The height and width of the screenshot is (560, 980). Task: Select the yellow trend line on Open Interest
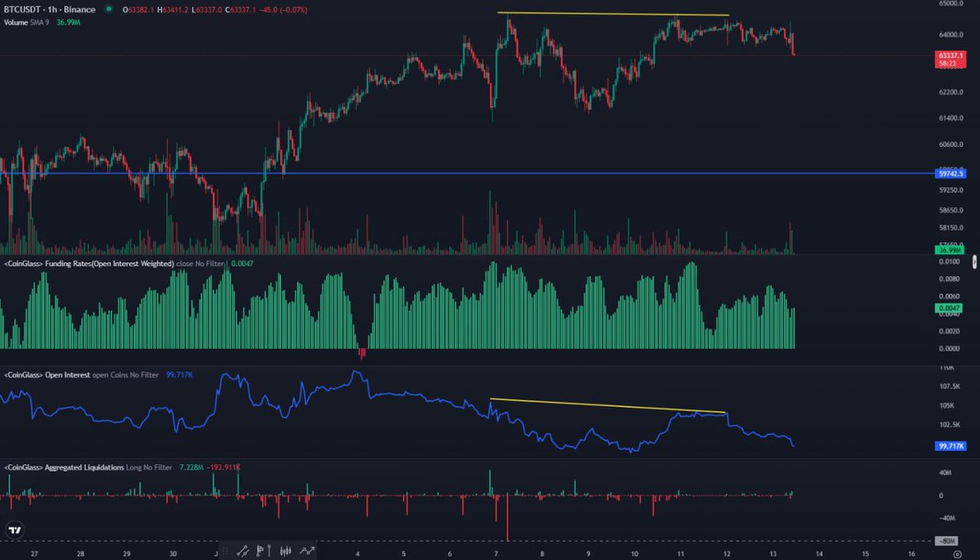(x=607, y=406)
